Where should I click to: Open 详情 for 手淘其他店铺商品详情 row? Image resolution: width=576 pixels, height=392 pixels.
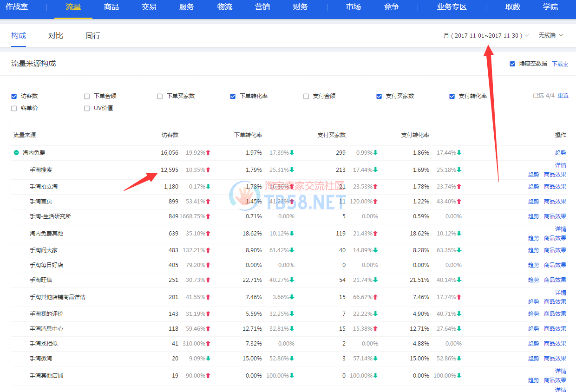(x=561, y=293)
